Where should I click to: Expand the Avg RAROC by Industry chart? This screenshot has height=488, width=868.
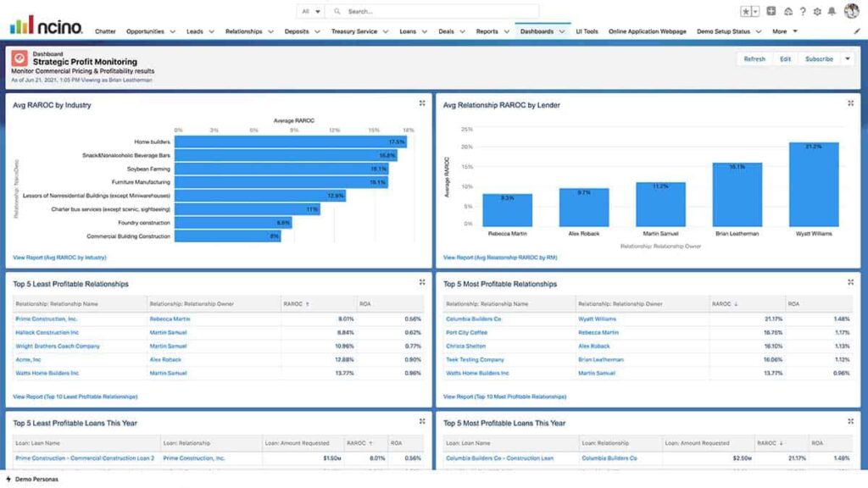(422, 103)
